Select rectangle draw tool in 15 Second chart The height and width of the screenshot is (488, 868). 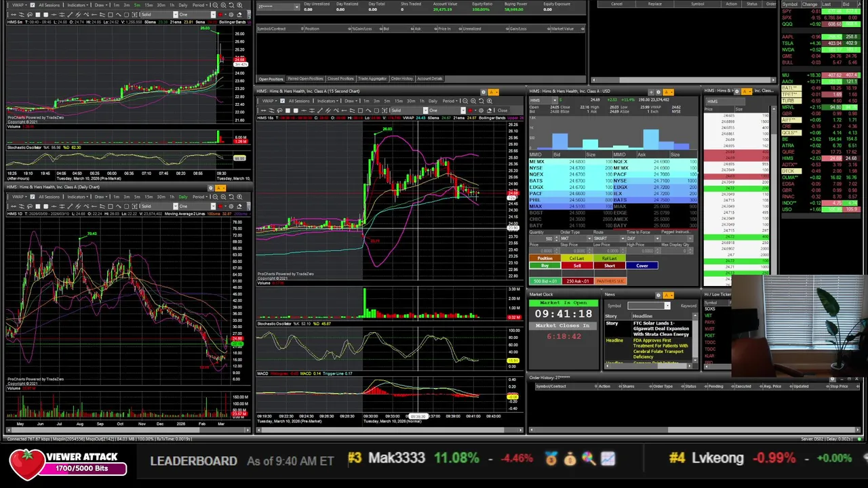361,110
